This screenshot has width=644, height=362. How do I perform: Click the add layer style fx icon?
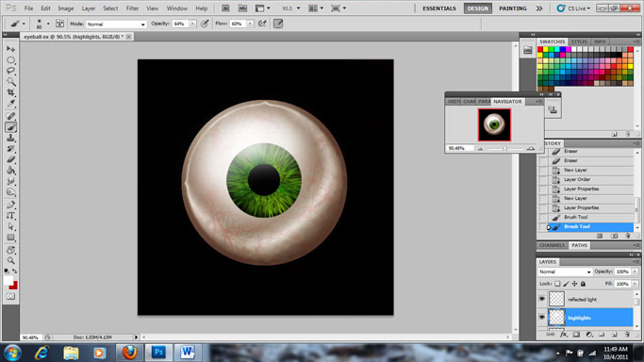tap(564, 335)
